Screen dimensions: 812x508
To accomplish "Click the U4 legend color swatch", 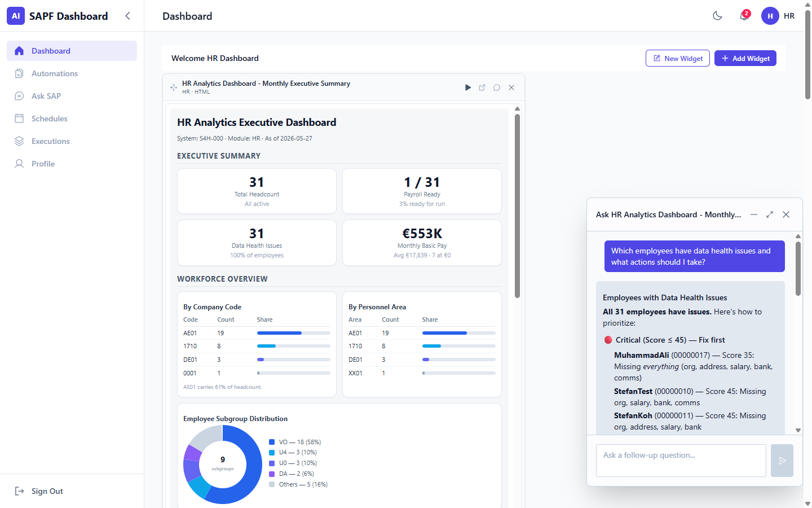I will tap(272, 452).
